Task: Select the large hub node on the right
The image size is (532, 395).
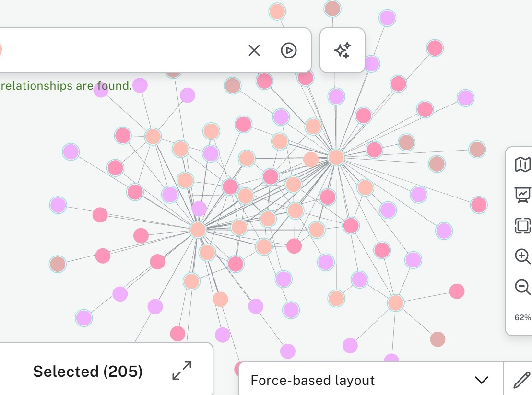Action: (x=336, y=157)
